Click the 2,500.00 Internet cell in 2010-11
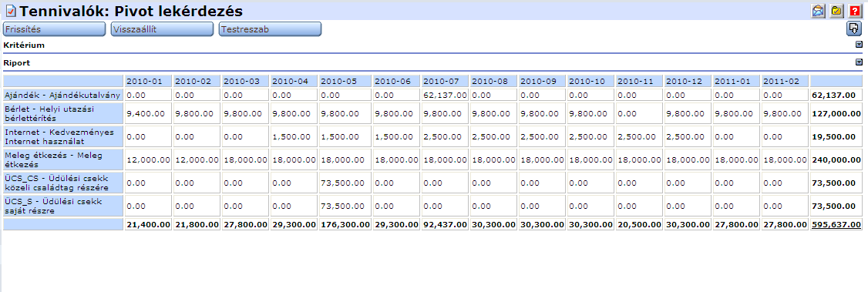 [639, 136]
